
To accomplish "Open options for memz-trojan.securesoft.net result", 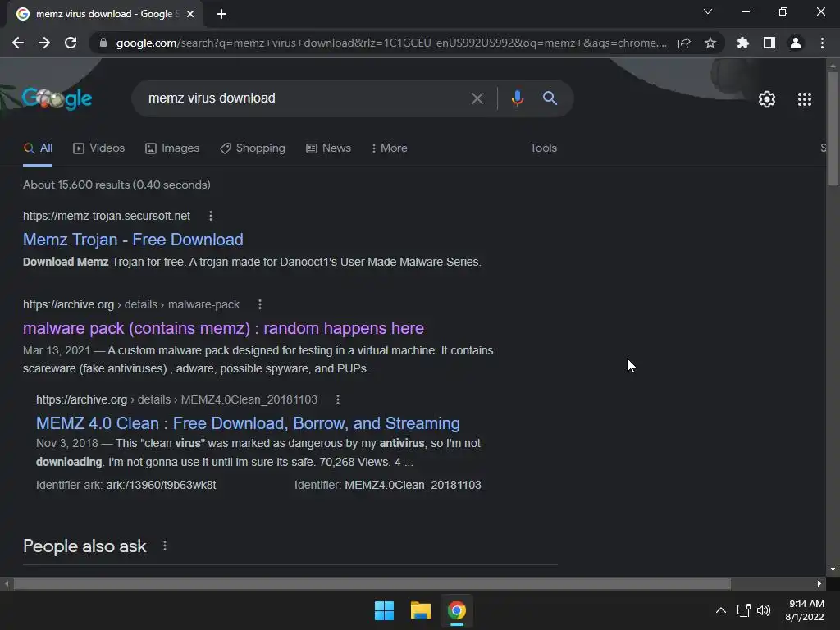I will click(211, 216).
